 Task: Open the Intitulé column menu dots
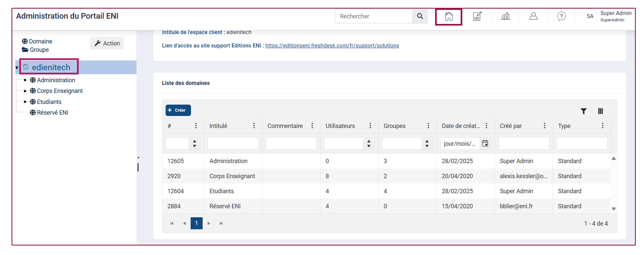tap(254, 126)
